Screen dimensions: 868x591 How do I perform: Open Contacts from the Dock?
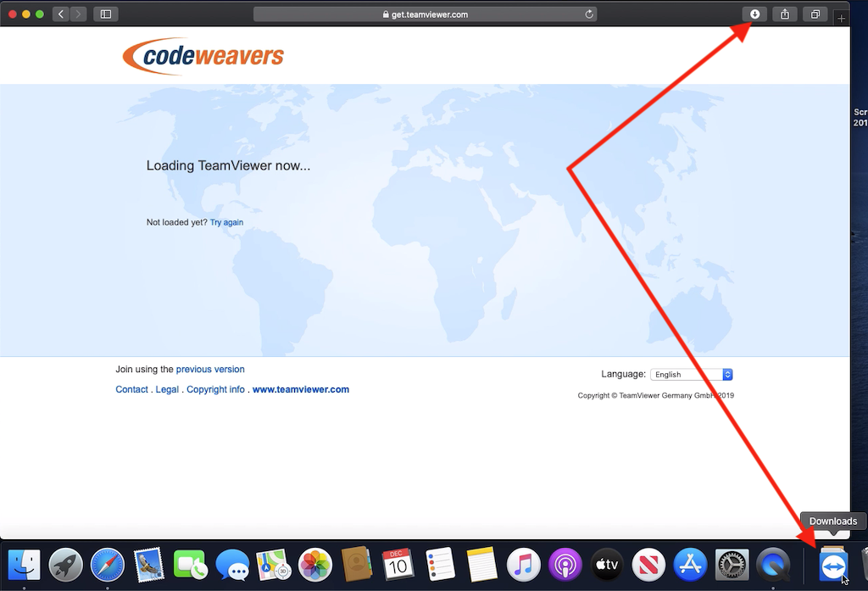point(357,564)
